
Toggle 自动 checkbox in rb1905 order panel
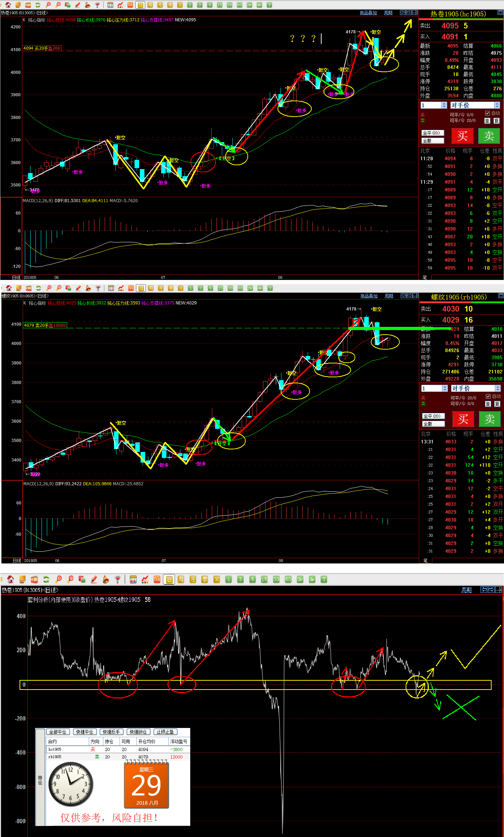click(488, 396)
